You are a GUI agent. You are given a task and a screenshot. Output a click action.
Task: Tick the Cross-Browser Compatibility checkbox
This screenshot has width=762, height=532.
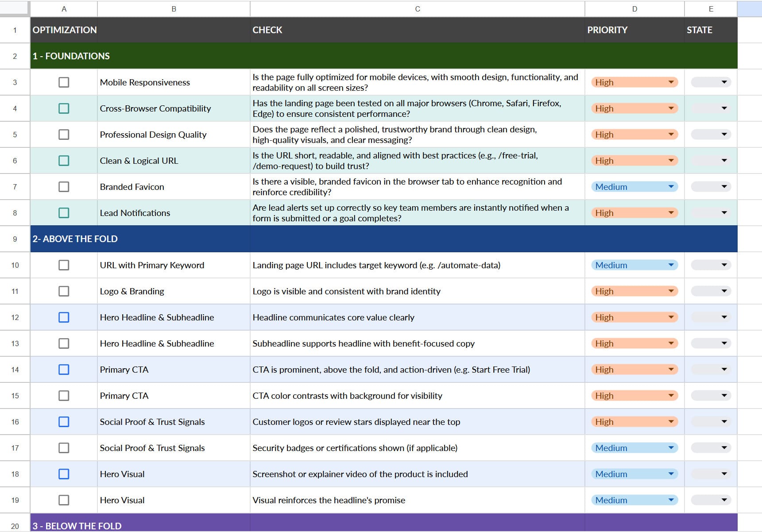click(64, 108)
